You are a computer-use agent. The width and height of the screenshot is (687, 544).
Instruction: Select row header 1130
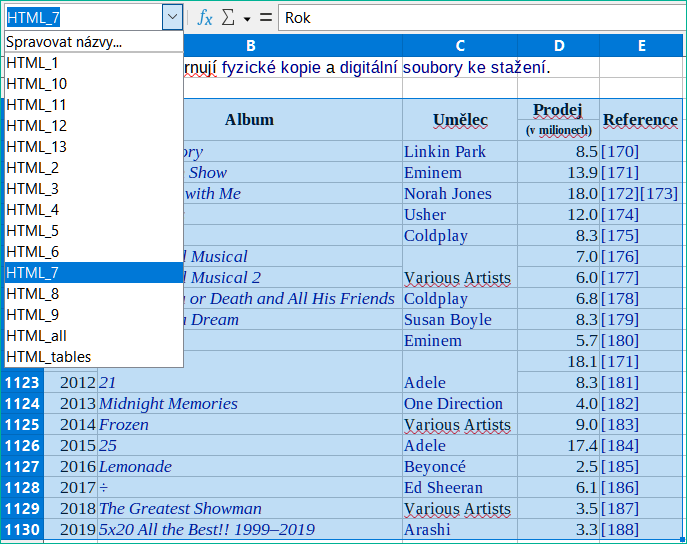(x=22, y=530)
